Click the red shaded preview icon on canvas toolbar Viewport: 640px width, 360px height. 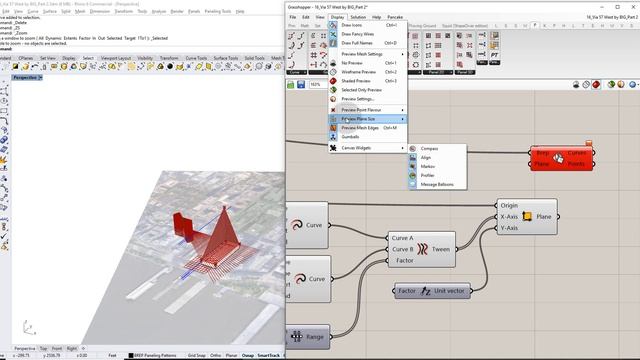point(596,84)
